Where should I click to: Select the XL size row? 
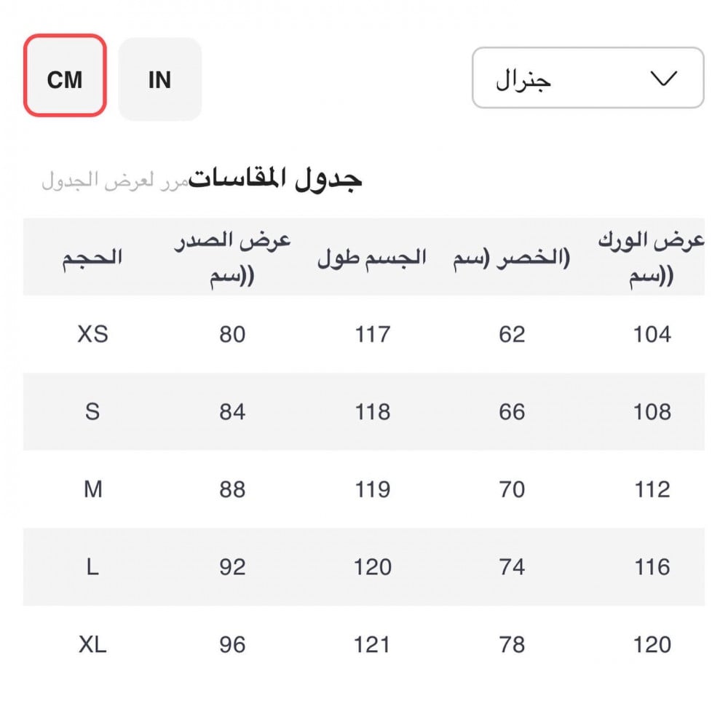pos(92,644)
